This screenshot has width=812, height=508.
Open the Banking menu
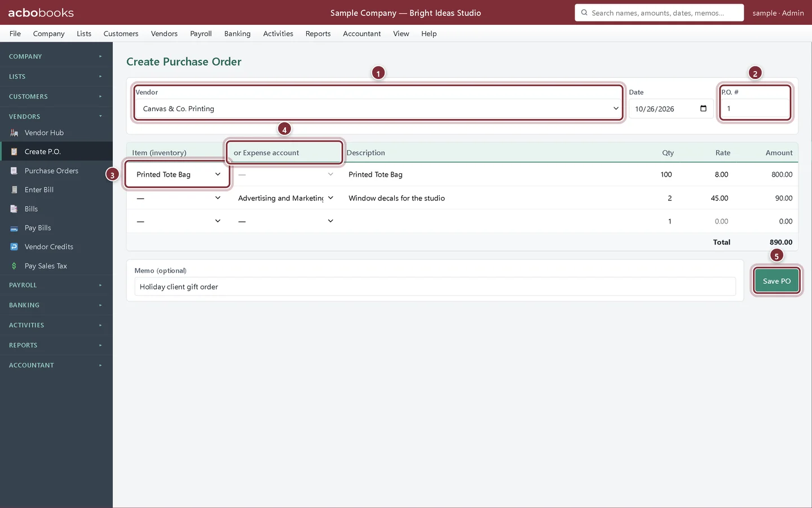tap(237, 34)
